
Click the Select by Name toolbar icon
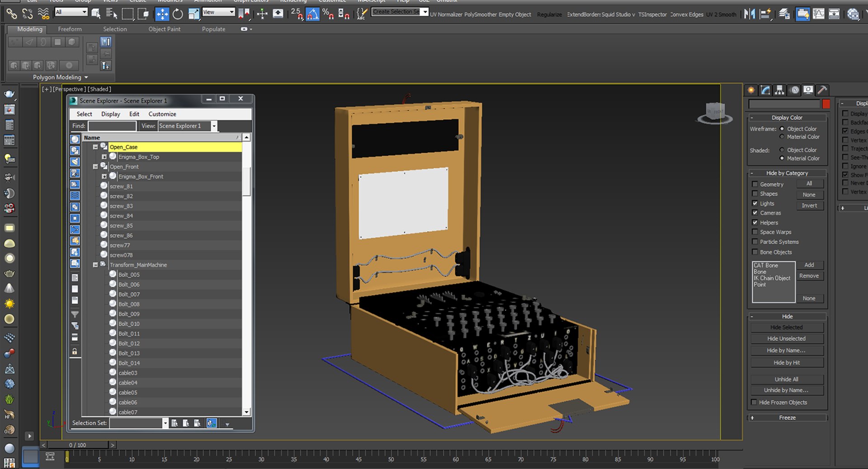coord(111,14)
